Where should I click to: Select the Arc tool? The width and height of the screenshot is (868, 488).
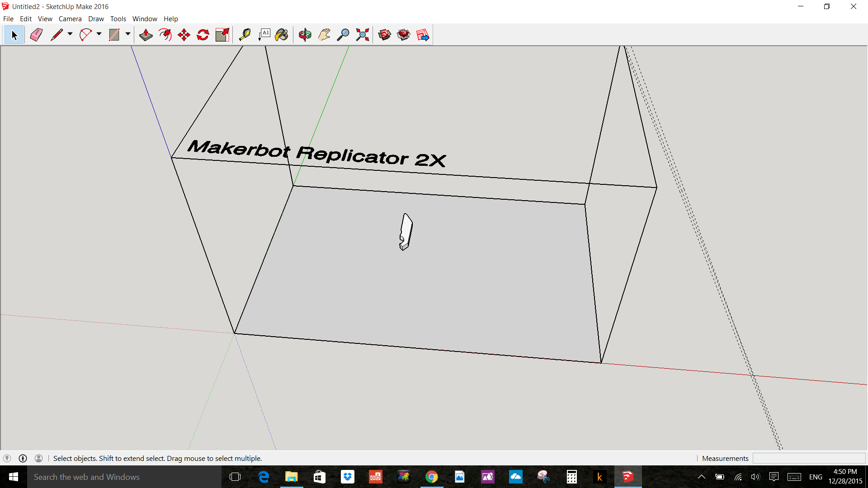85,35
